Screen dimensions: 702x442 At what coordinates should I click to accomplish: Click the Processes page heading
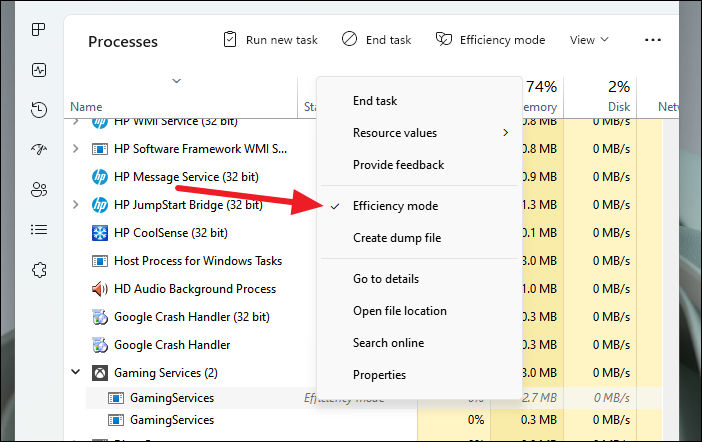(x=123, y=42)
